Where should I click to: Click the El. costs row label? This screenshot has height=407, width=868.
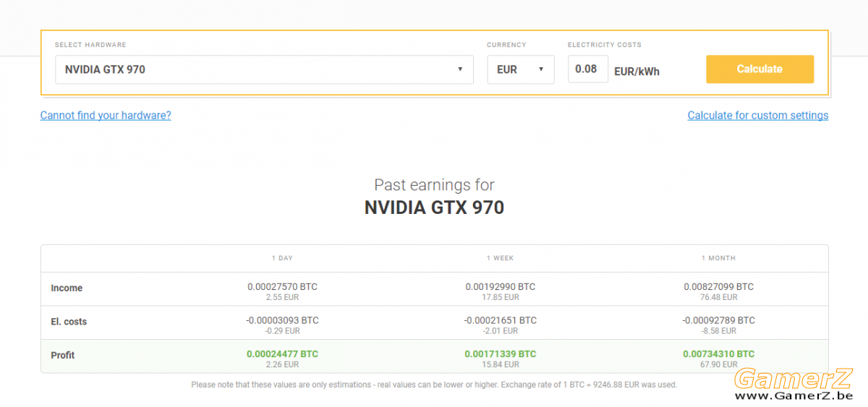point(69,322)
